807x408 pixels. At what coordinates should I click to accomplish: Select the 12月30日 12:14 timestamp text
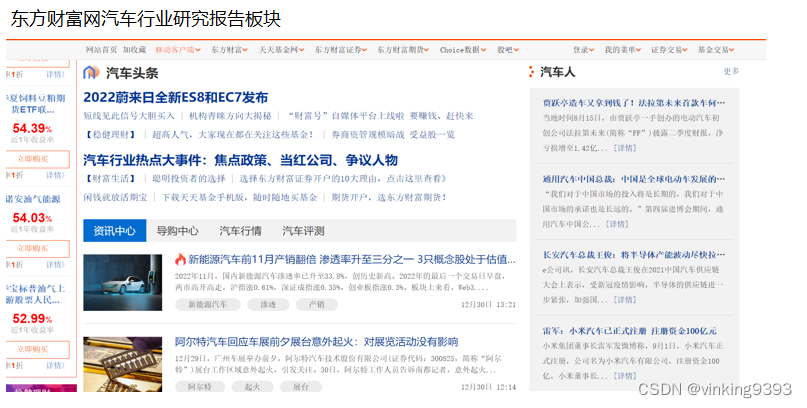tap(488, 387)
